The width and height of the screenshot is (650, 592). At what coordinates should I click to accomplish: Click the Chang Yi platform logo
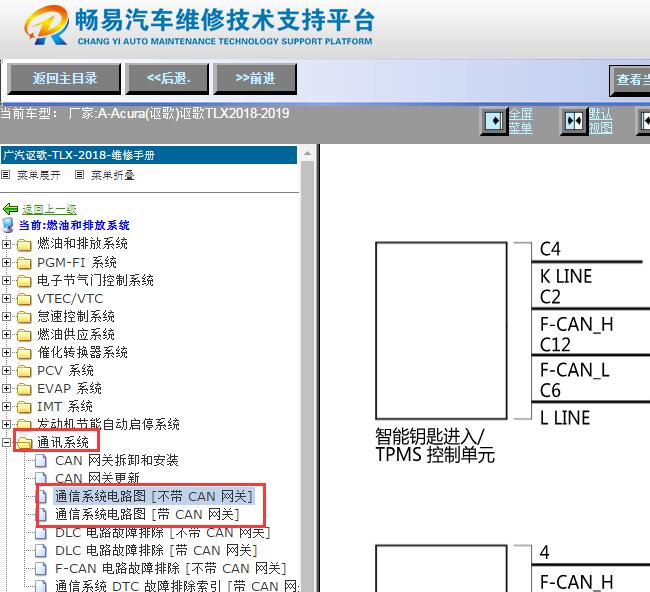(x=46, y=25)
